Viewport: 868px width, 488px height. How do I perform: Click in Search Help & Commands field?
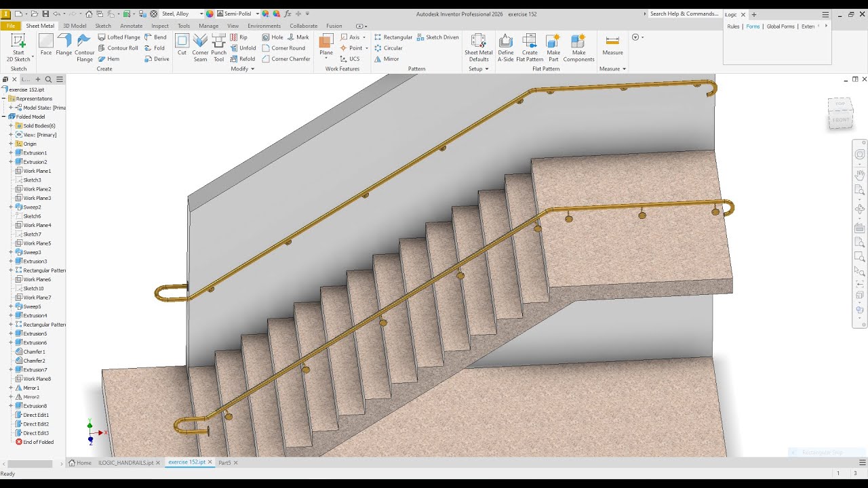point(684,14)
